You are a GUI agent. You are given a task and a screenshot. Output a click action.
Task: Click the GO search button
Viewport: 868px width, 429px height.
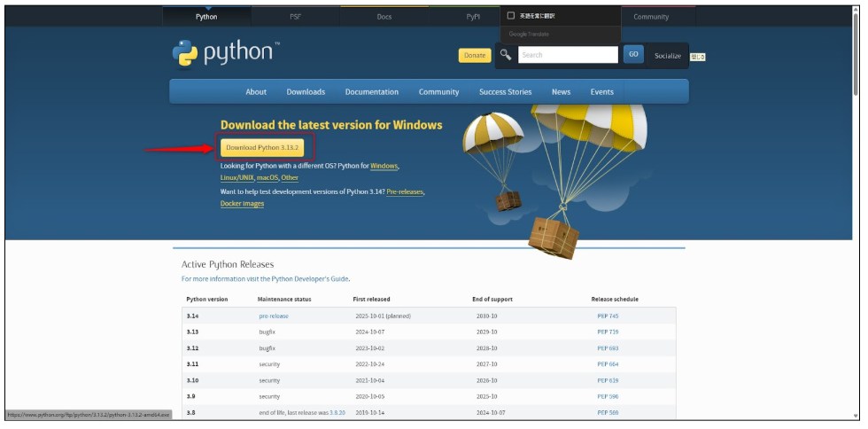633,54
